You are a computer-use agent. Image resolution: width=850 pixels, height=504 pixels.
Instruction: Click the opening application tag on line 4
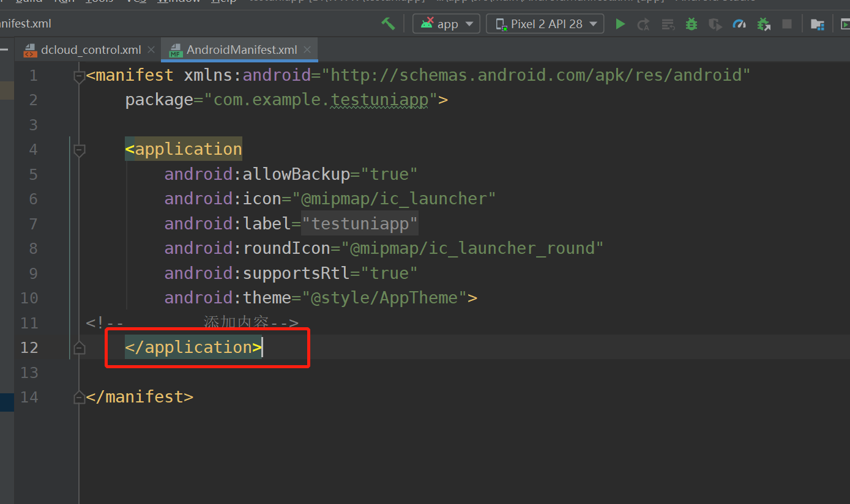(x=184, y=149)
